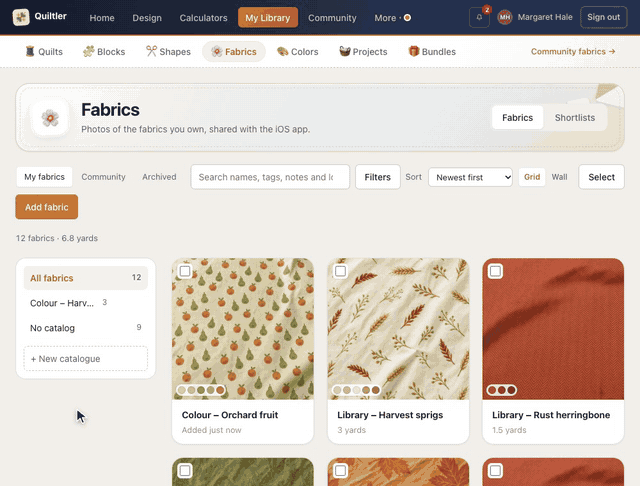Click the Library – Harvest sprigs title

click(390, 415)
